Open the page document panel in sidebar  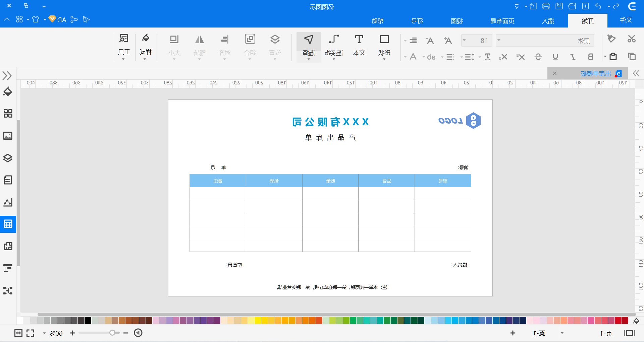(x=8, y=180)
